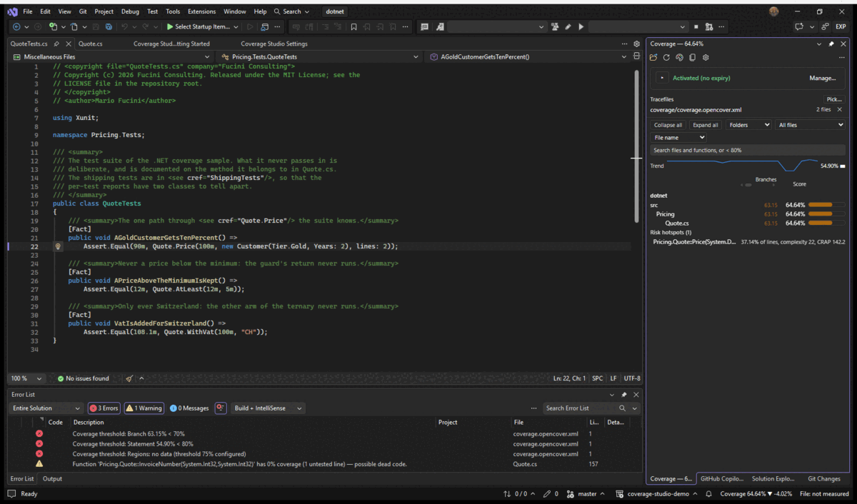This screenshot has width=857, height=504.
Task: Switch to the Output tab
Action: coord(52,479)
